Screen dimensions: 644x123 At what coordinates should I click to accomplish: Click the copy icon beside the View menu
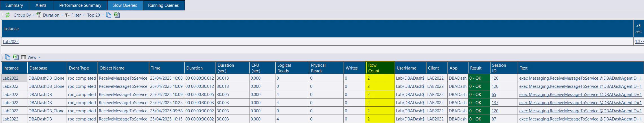click(x=8, y=57)
